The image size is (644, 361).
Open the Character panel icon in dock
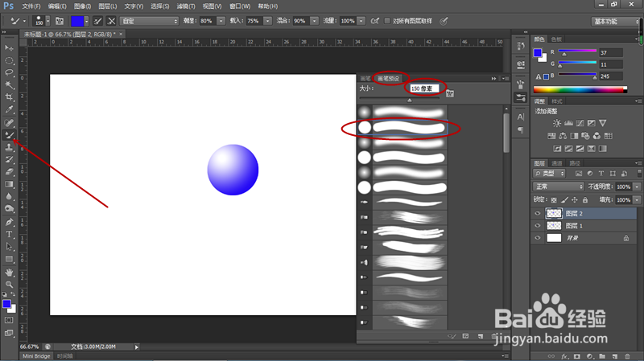point(521,117)
